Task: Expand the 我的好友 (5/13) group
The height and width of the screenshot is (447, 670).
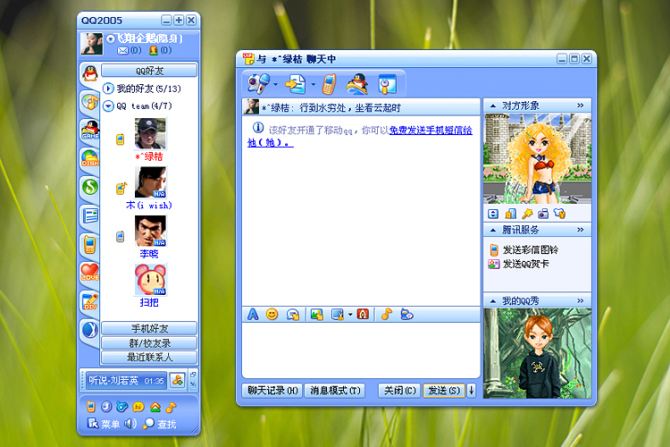Action: (108, 88)
